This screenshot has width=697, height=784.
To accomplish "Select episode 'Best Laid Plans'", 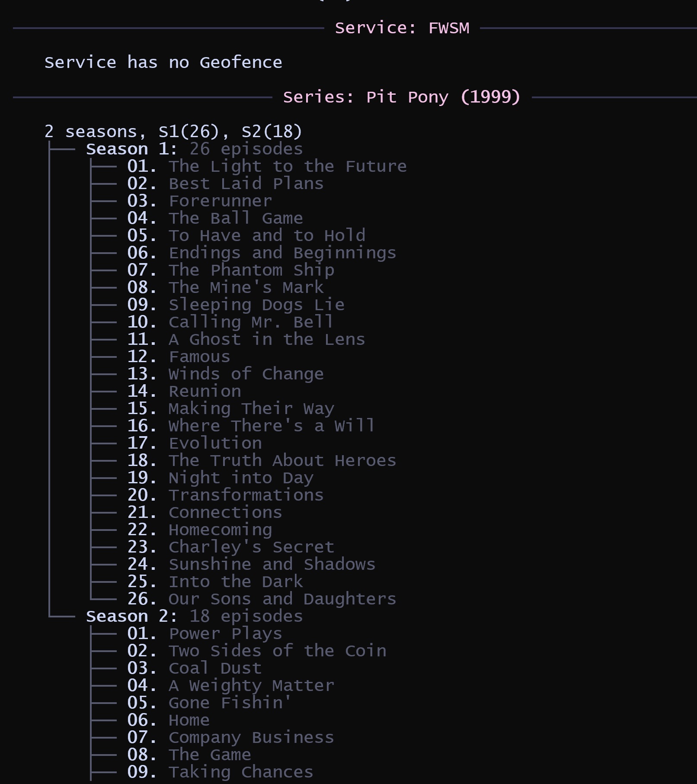I will (246, 184).
